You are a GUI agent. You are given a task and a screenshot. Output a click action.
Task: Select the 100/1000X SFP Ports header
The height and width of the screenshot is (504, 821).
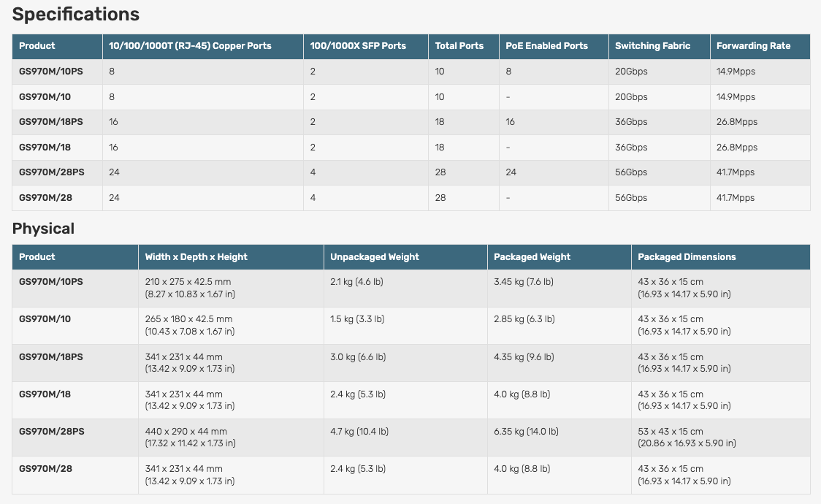(358, 46)
